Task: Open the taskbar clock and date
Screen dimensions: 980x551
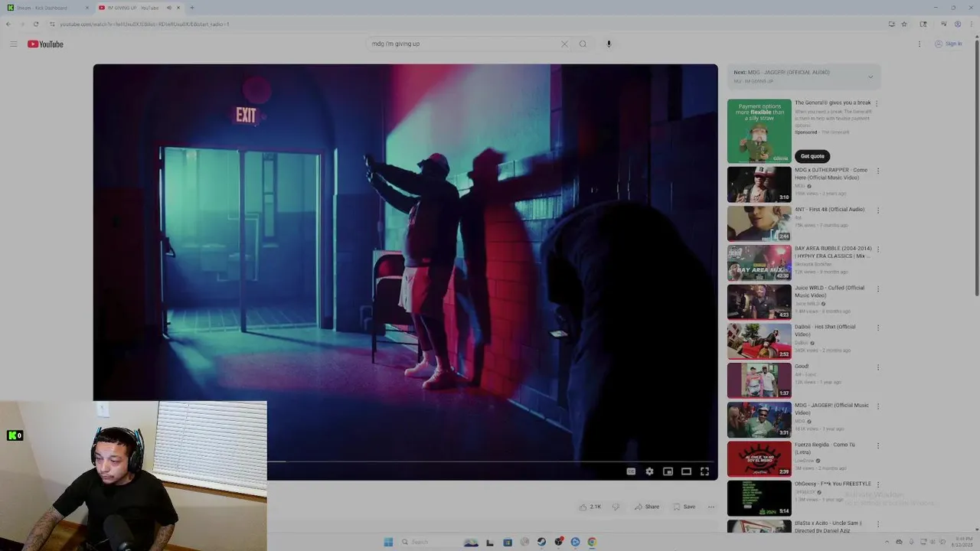Action: 962,542
